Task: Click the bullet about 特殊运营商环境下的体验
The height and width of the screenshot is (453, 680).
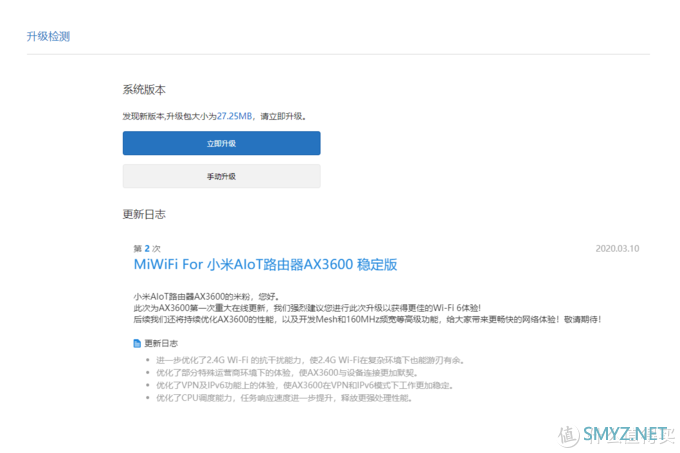Action: 287,373
